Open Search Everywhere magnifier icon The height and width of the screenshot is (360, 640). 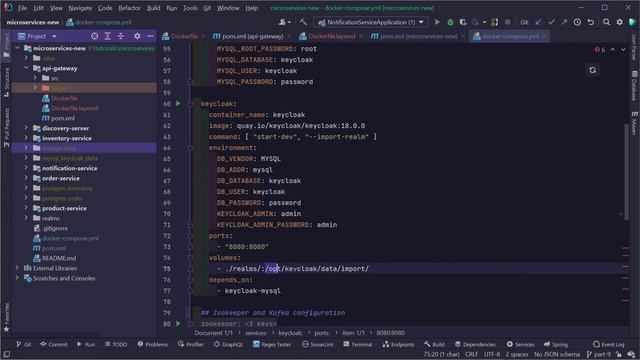[x=607, y=22]
